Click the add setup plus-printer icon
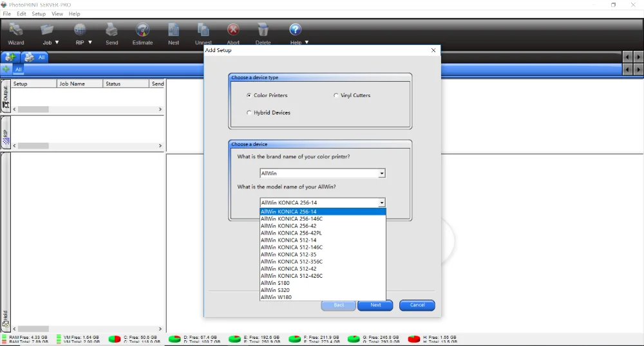The height and width of the screenshot is (346, 644). click(10, 57)
